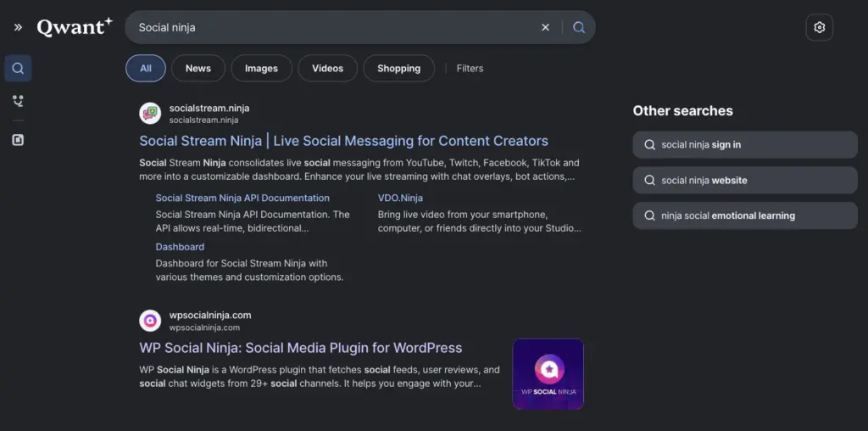Clear the search query with X icon
868x431 pixels.
545,27
